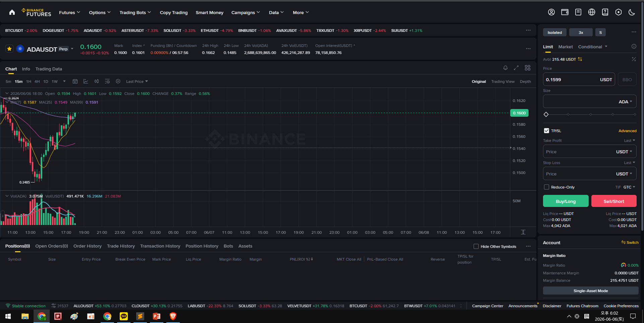Open more time intervals dropdown arrow
This screenshot has height=323, width=644.
click(64, 81)
